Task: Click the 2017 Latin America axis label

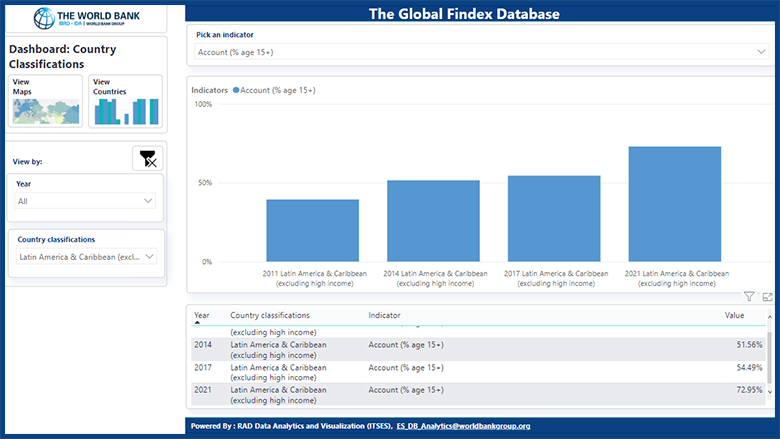Action: pos(556,278)
